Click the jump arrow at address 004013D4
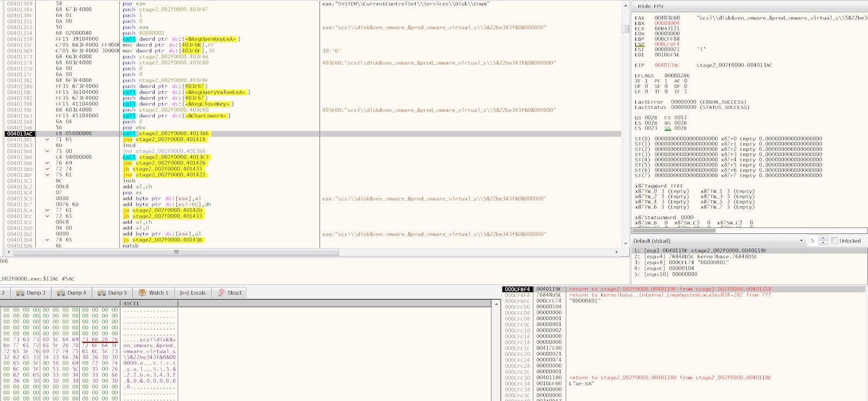The image size is (868, 401). click(47, 240)
